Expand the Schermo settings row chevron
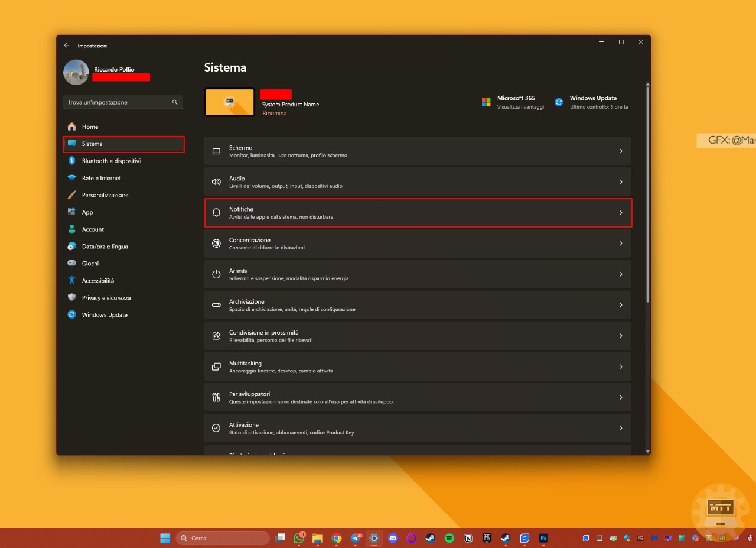The image size is (756, 548). (621, 151)
